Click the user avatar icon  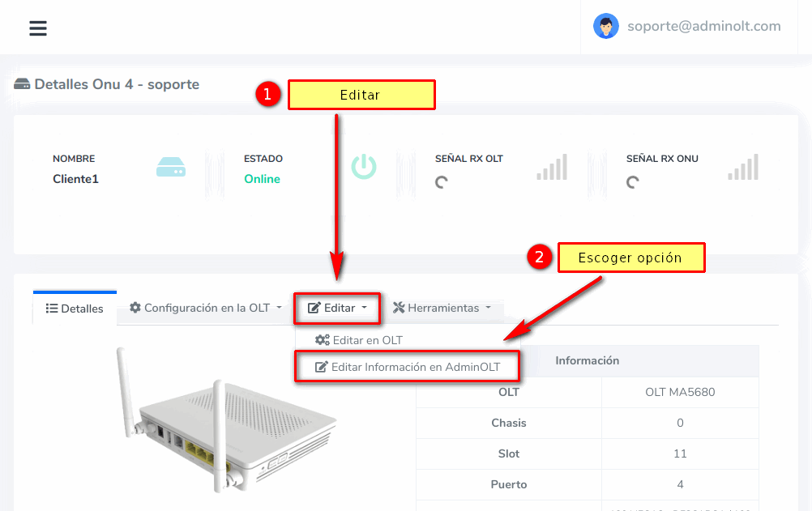(605, 26)
